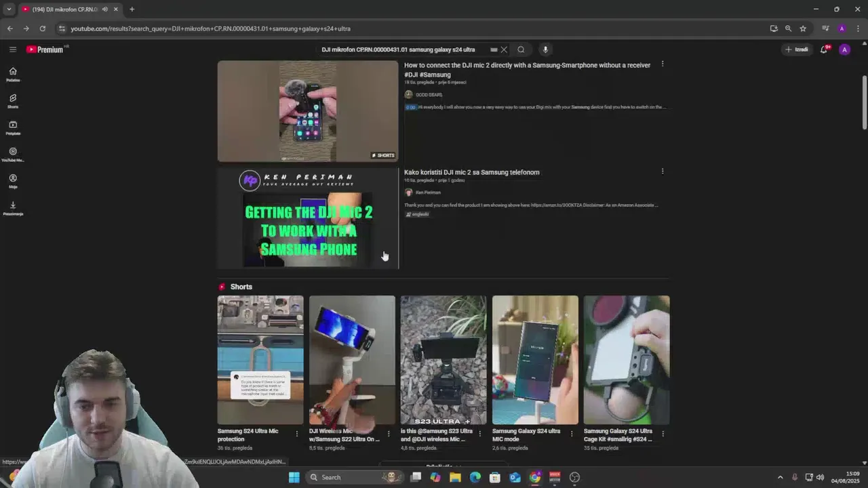Open the You profile sidebar item

coord(13,182)
